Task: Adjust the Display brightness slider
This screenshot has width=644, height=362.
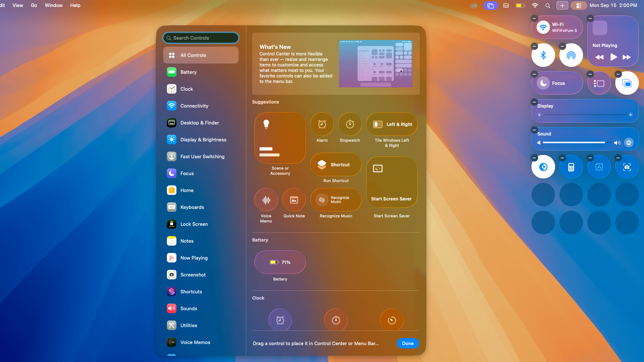Action: pyautogui.click(x=584, y=115)
